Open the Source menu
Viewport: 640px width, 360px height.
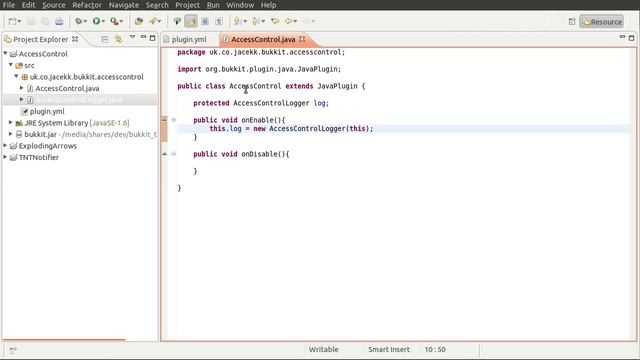tap(53, 5)
